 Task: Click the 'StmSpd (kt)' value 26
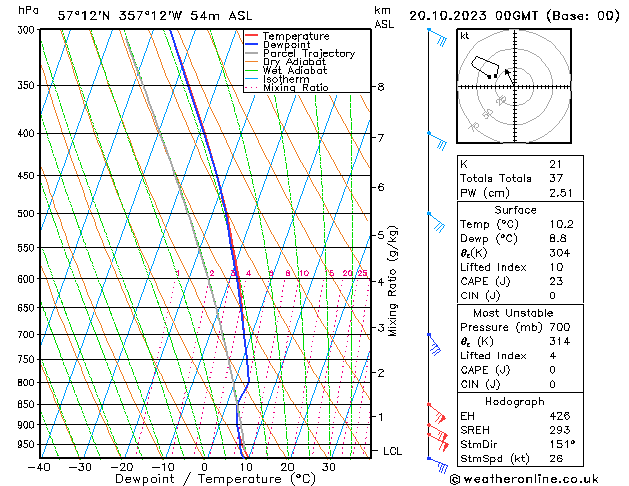pos(556,458)
